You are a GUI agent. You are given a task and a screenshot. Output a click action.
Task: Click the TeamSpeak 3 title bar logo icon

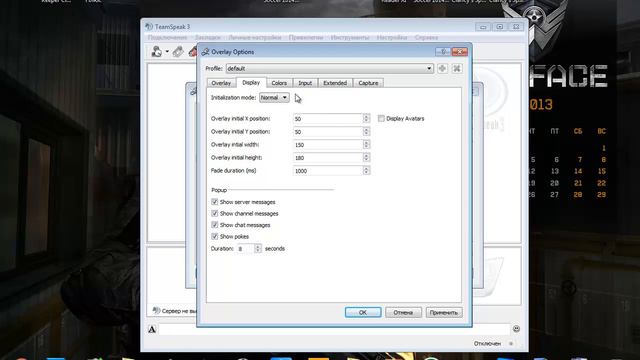click(x=149, y=27)
